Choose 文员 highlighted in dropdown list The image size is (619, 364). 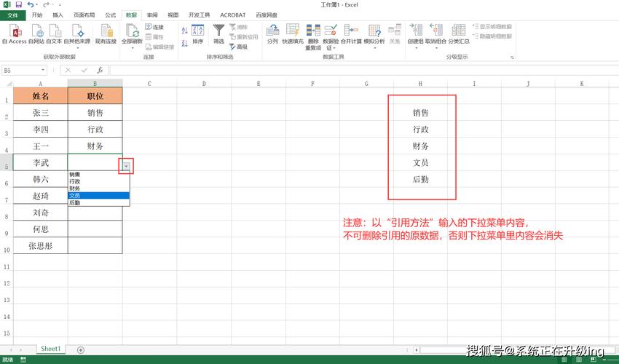(99, 195)
